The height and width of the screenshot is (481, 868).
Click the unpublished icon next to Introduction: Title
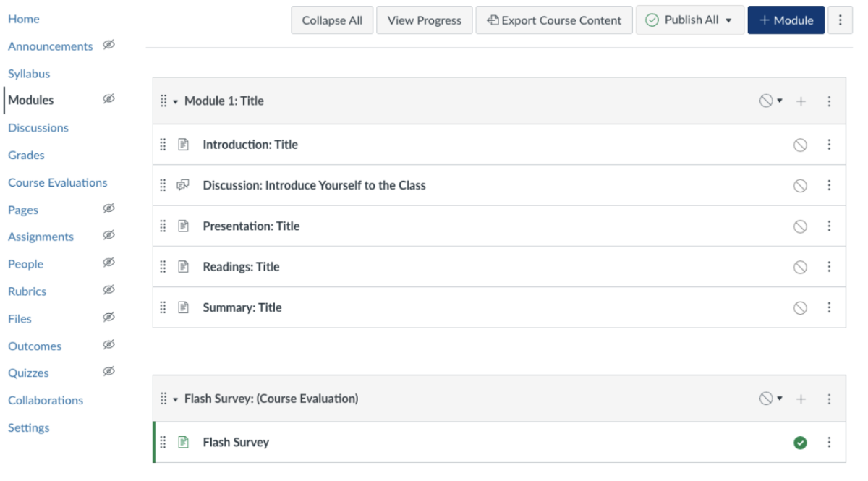pos(799,145)
